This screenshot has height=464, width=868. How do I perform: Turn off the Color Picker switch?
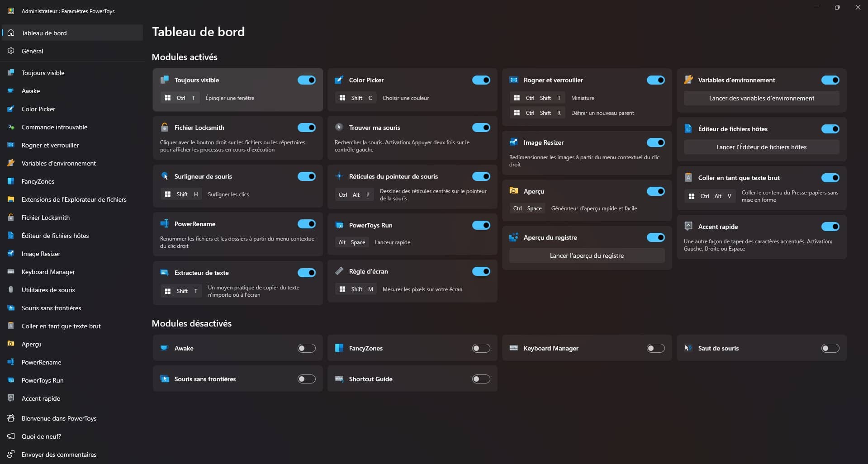coord(481,80)
